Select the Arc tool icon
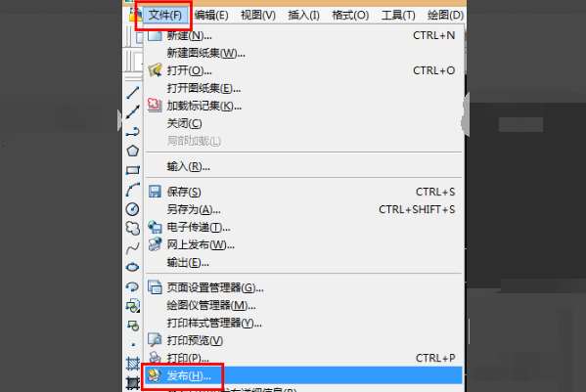This screenshot has width=586, height=392. tap(133, 190)
